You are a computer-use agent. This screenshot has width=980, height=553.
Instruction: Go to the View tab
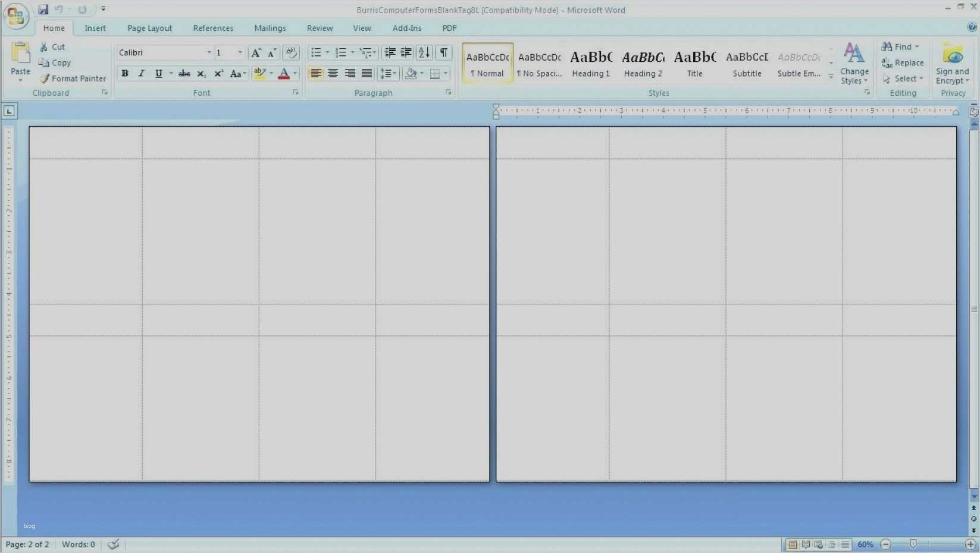(x=362, y=28)
